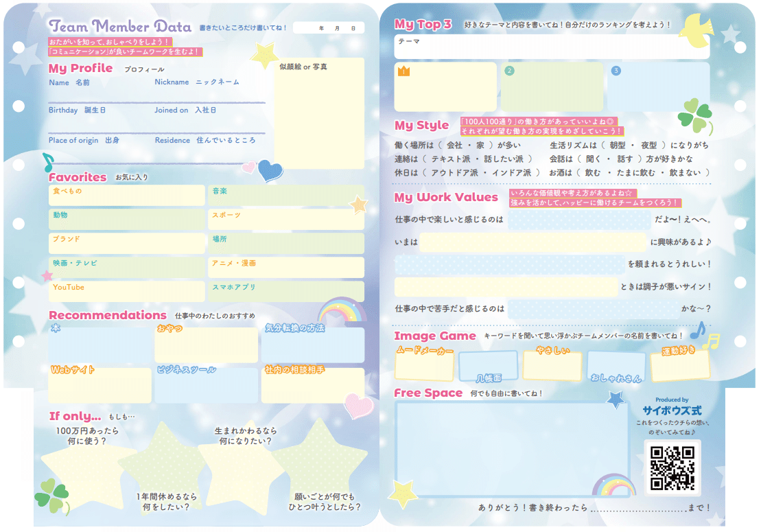Select the 家 option for 働く場所

pos(480,145)
